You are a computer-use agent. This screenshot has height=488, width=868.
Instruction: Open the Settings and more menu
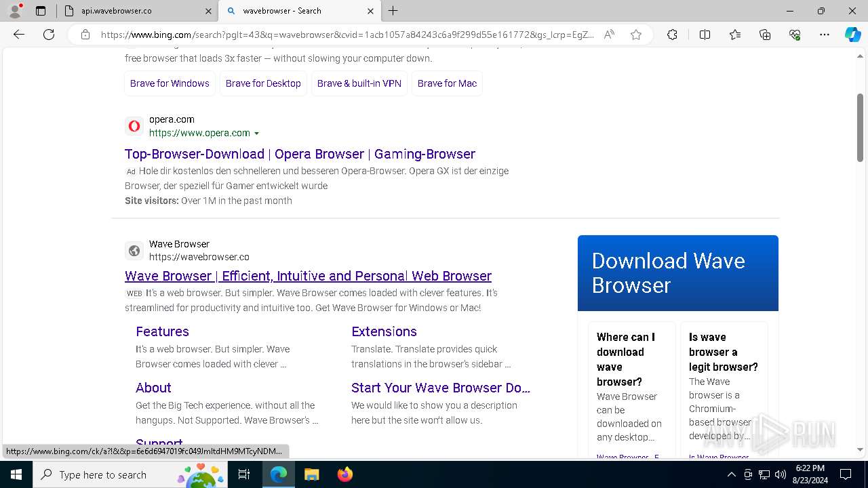coord(825,35)
